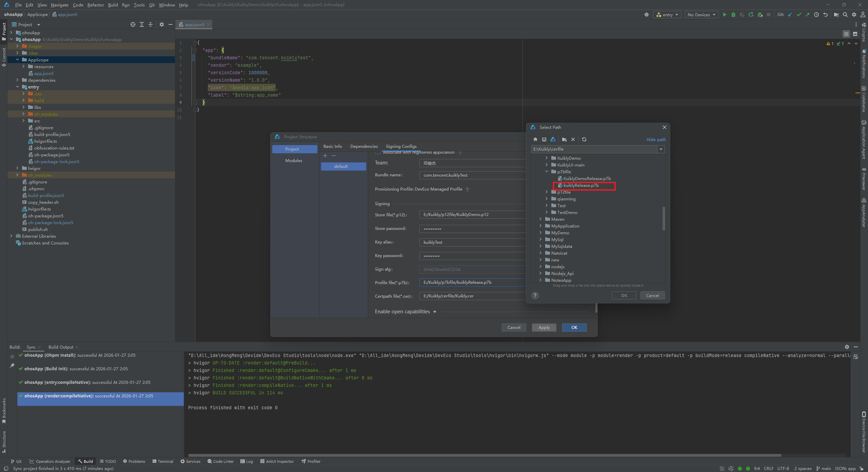Click the Select Path tree vertical scrollbar
Screen dimensions: 868x472
[x=664, y=218]
